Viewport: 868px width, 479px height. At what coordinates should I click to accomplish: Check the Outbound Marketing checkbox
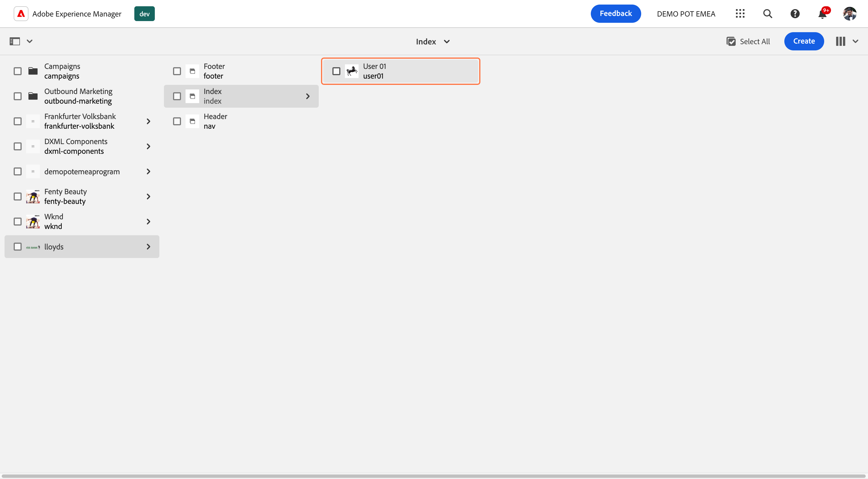(18, 96)
